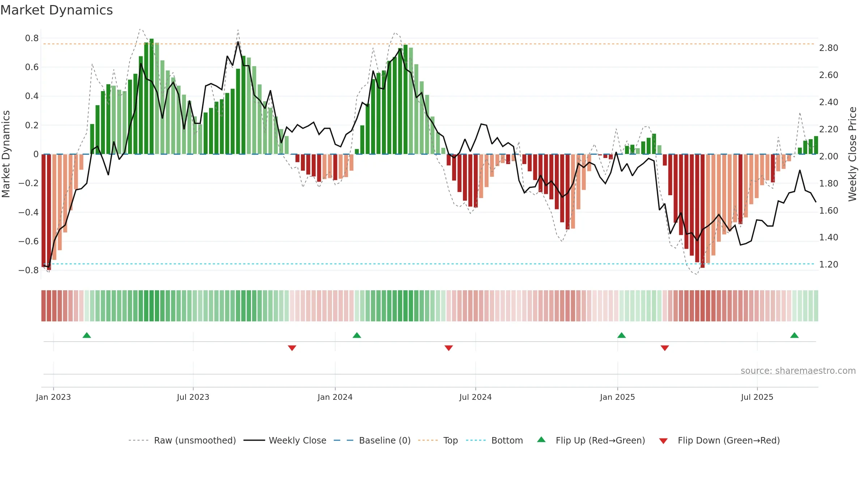Toggle the Weekly Close legend entry

click(285, 440)
